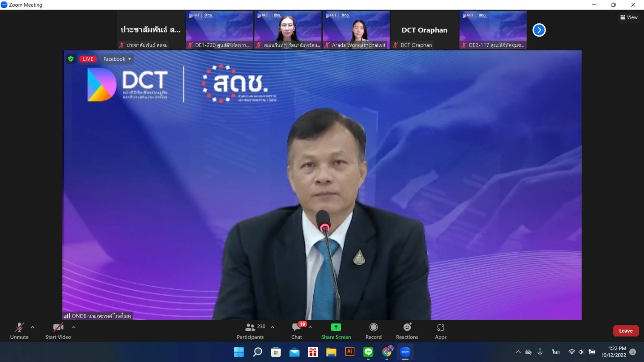Open the Reactions menu
The height and width of the screenshot is (362, 644).
pyautogui.click(x=407, y=331)
